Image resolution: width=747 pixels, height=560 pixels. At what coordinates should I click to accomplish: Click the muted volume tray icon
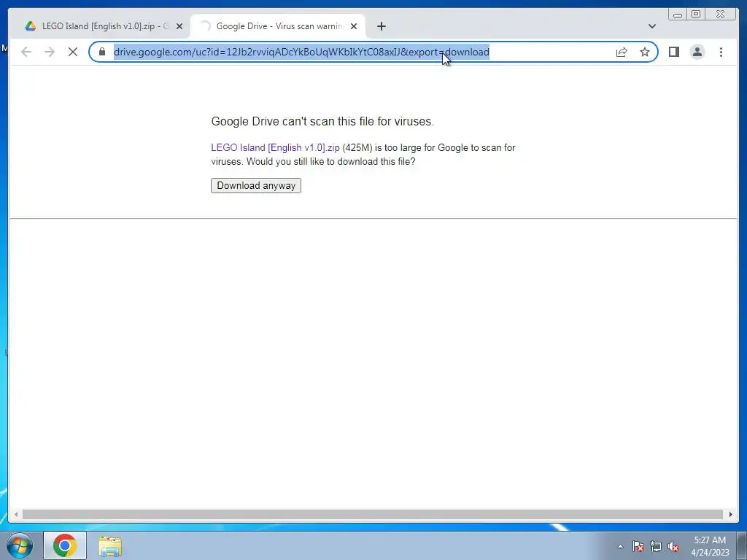[x=673, y=546]
